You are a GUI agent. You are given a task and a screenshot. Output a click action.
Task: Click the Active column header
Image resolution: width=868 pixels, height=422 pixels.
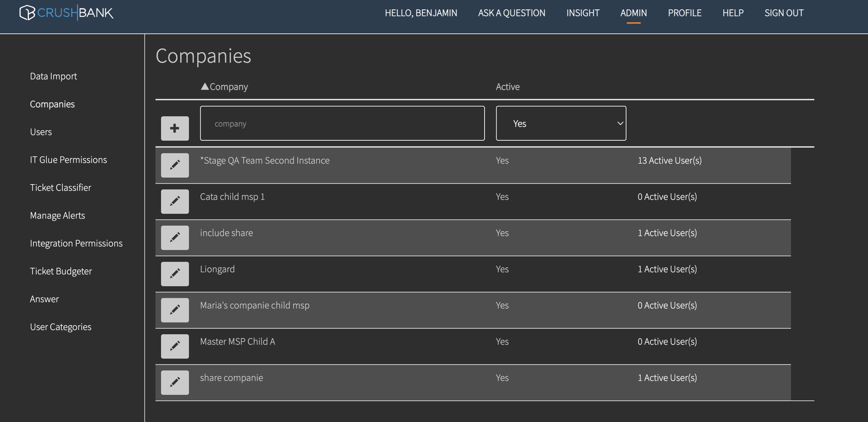click(x=507, y=87)
